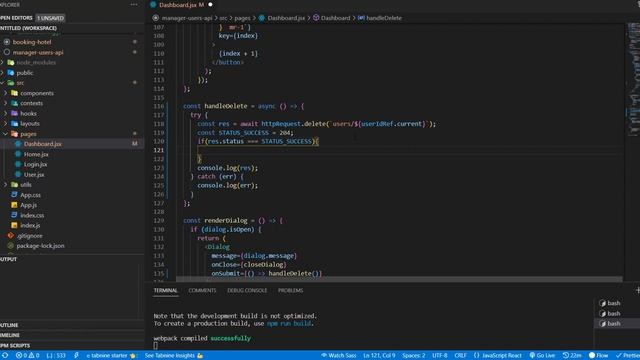Click the tabnine starter status item
The height and width of the screenshot is (360, 640).
pyautogui.click(x=111, y=356)
